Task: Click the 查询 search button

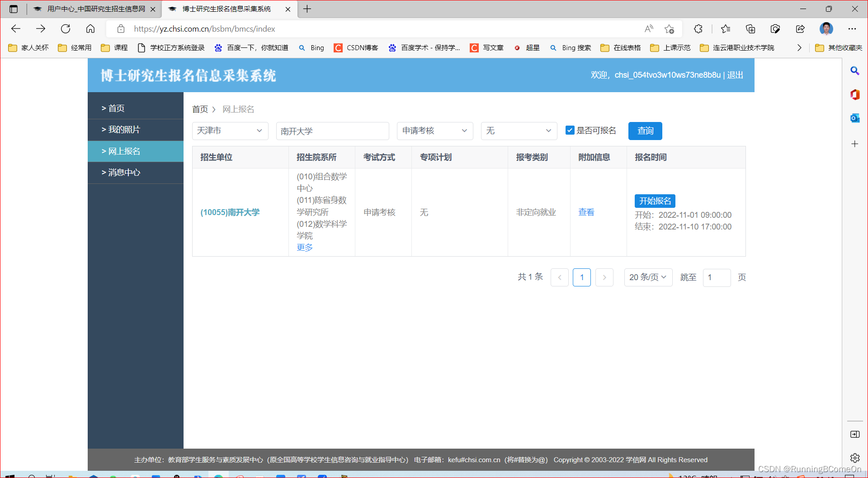Action: pos(645,131)
